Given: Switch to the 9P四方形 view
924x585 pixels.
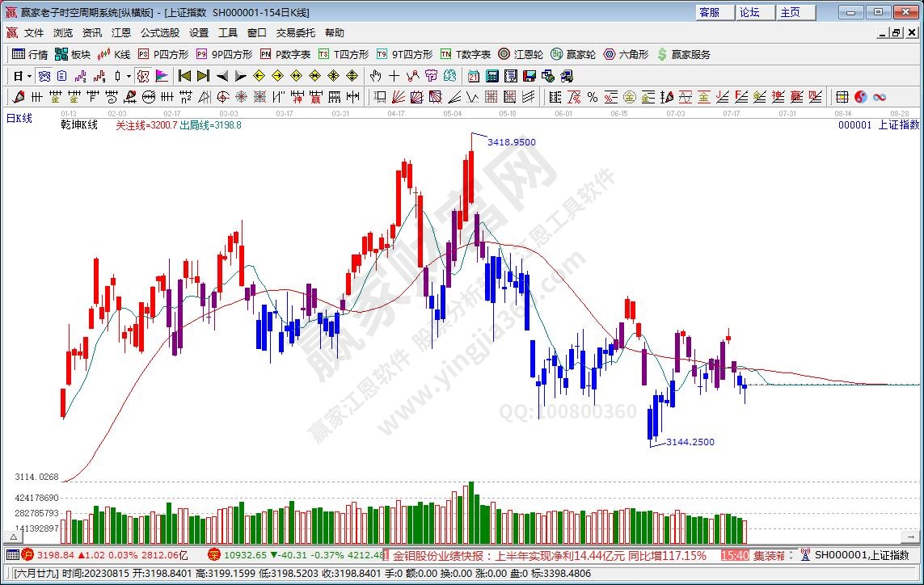Looking at the screenshot, I should coord(225,54).
